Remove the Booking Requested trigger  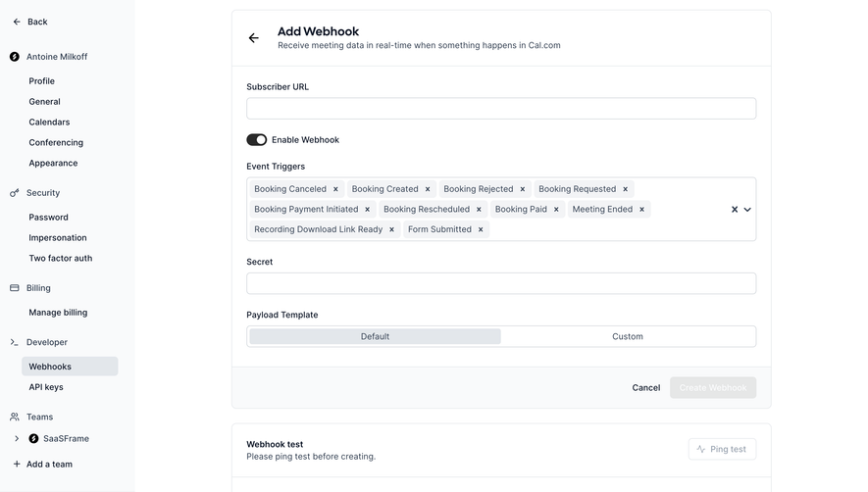pyautogui.click(x=625, y=189)
